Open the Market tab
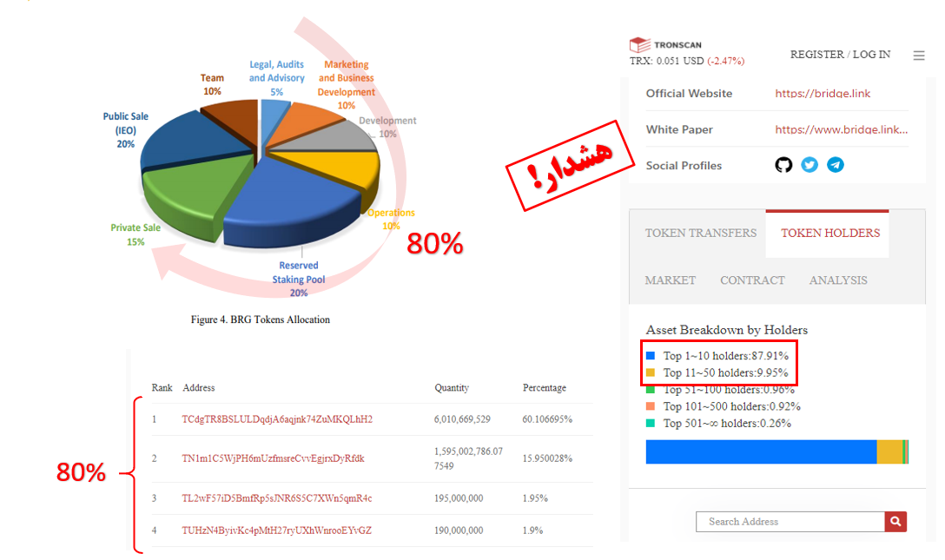Viewport: 945px width, 560px height. [x=671, y=280]
